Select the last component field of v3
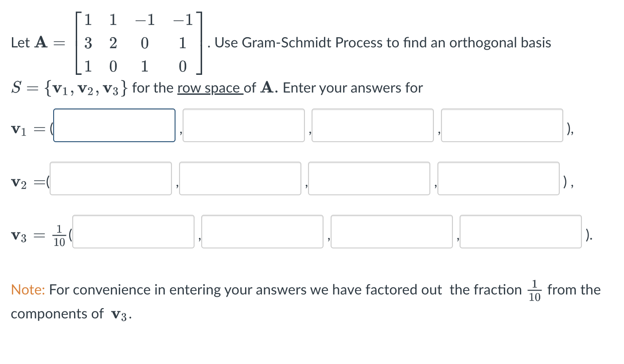Image resolution: width=624 pixels, height=364 pixels. click(x=521, y=232)
